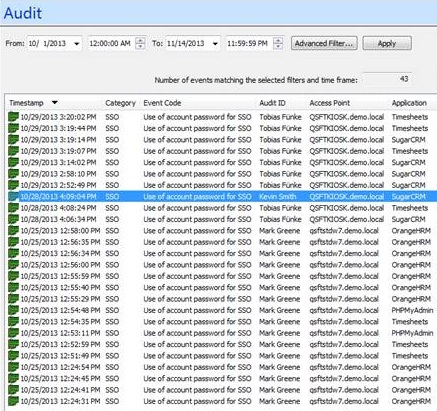Screen dimensions: 437x411
Task: Increase the From time with up spinner
Action: pyautogui.click(x=140, y=40)
